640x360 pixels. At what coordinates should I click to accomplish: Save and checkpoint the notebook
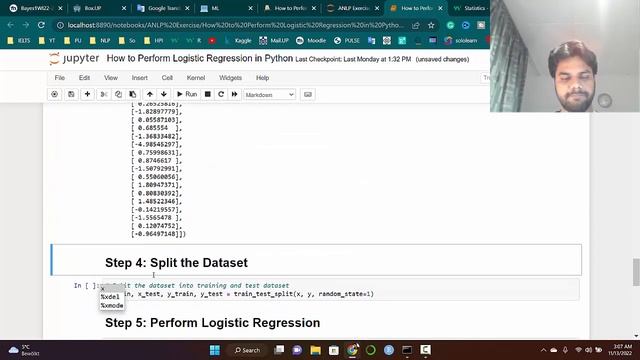71,94
